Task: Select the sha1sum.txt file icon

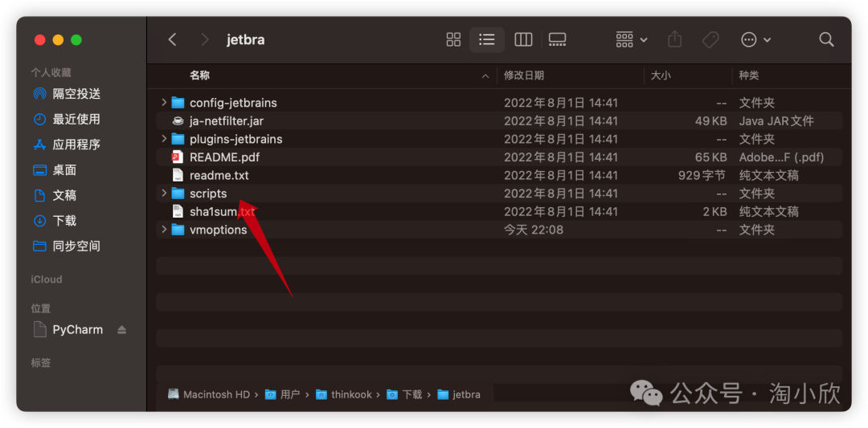Action: tap(178, 211)
